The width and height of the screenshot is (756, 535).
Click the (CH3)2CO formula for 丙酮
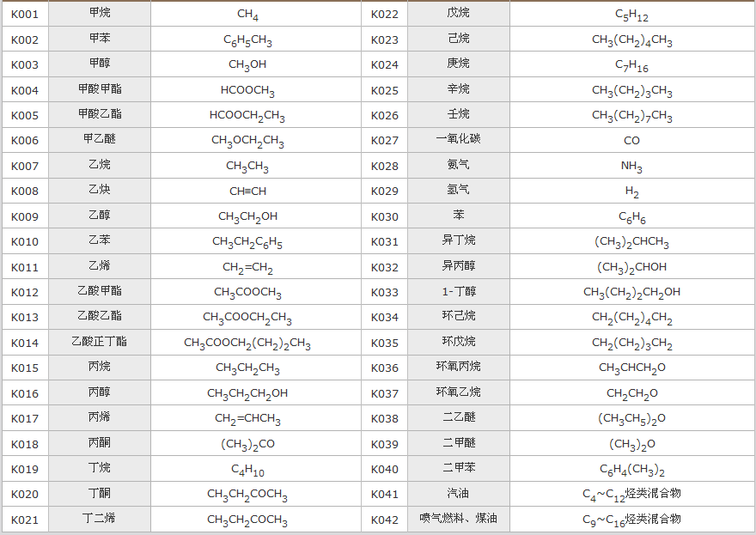(247, 444)
